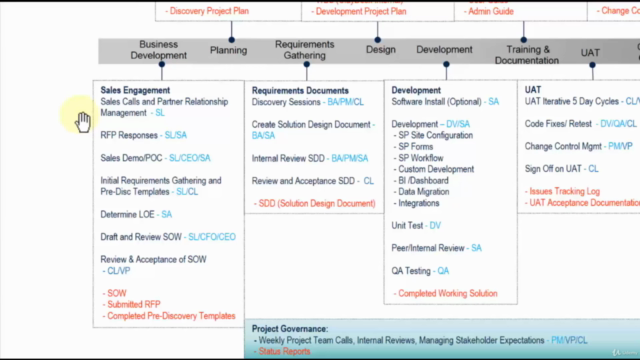Click the Discovery Project Plan deliverable
Image resolution: width=640 pixels, height=360 pixels.
207,11
